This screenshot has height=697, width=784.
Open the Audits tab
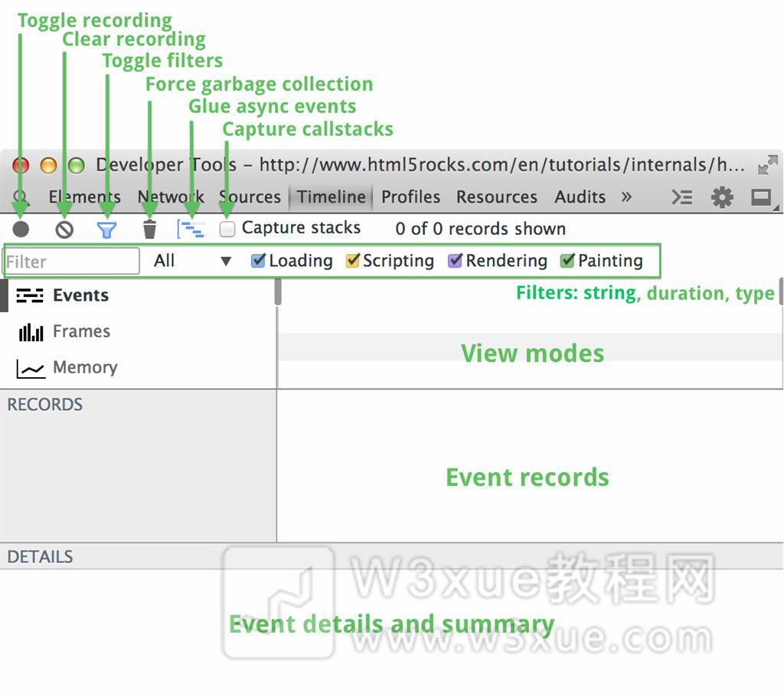(x=580, y=197)
